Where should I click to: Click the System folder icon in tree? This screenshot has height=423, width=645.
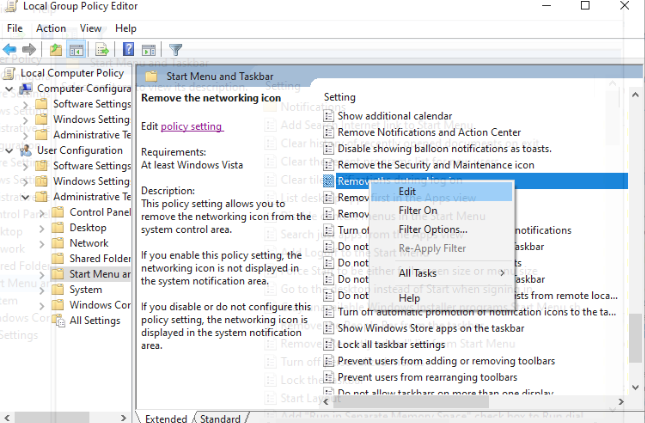pyautogui.click(x=58, y=290)
